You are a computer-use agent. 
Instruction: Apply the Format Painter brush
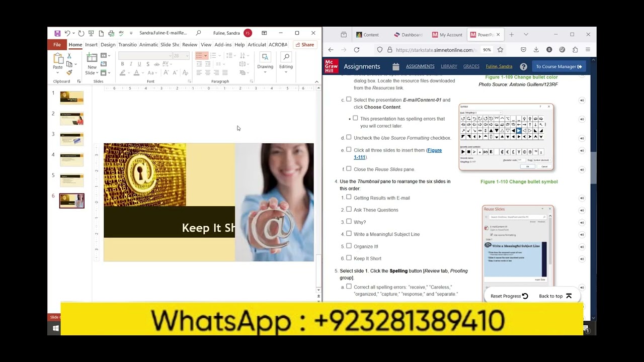[x=69, y=72]
